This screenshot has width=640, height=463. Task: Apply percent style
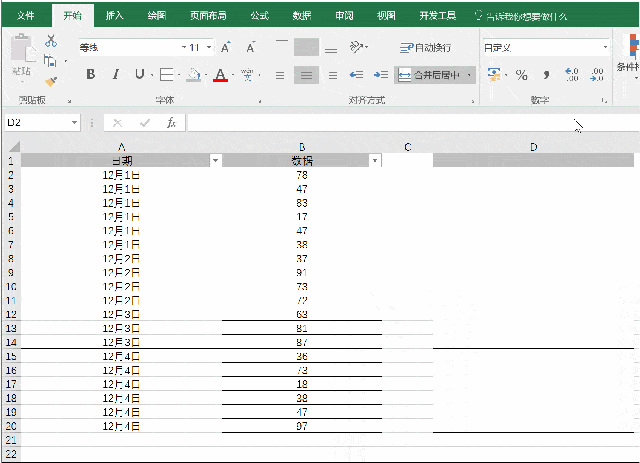point(521,75)
